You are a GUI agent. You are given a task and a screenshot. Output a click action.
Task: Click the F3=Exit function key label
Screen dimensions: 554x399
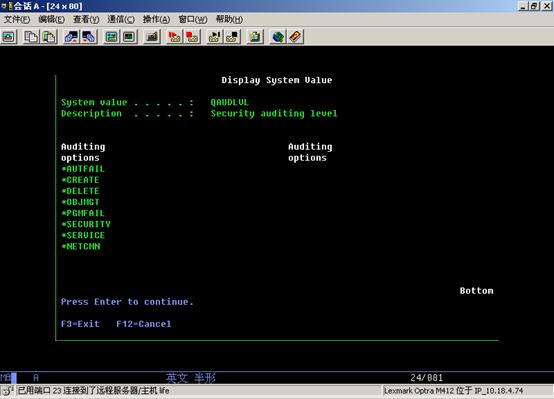tap(80, 324)
